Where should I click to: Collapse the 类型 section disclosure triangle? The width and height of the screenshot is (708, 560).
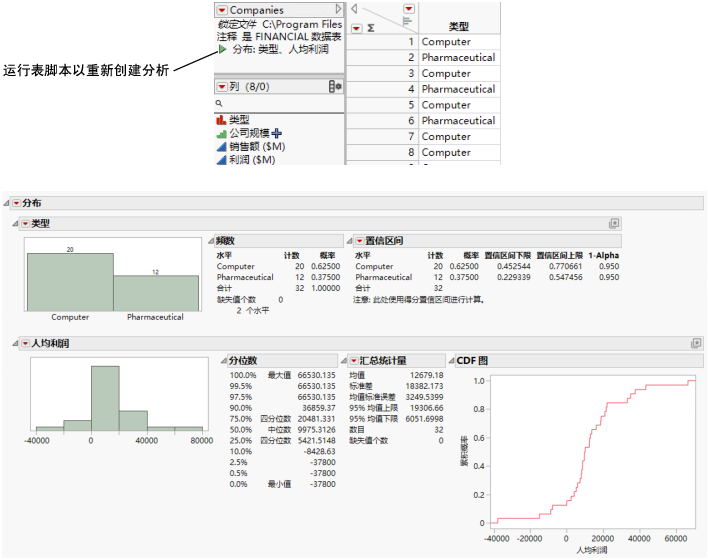coord(15,224)
